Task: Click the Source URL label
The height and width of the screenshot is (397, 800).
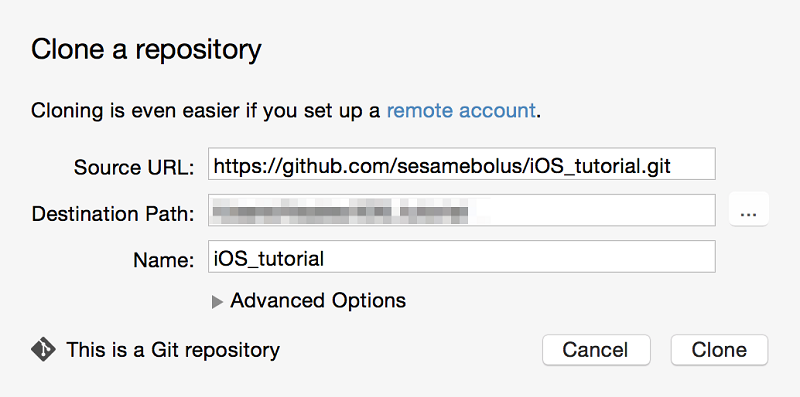Action: (134, 167)
